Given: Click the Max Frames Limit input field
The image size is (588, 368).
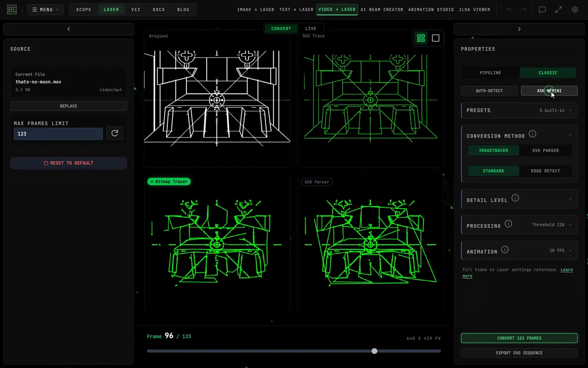Looking at the screenshot, I should pyautogui.click(x=58, y=134).
